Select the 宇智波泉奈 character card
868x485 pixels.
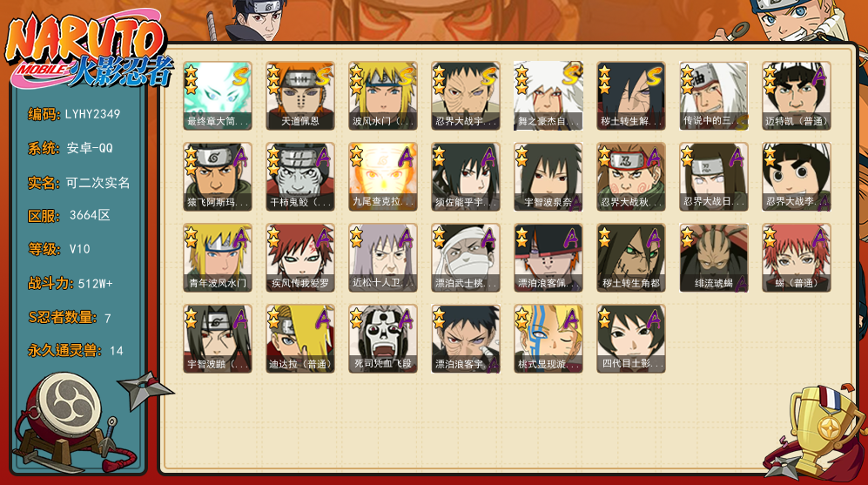click(x=548, y=177)
